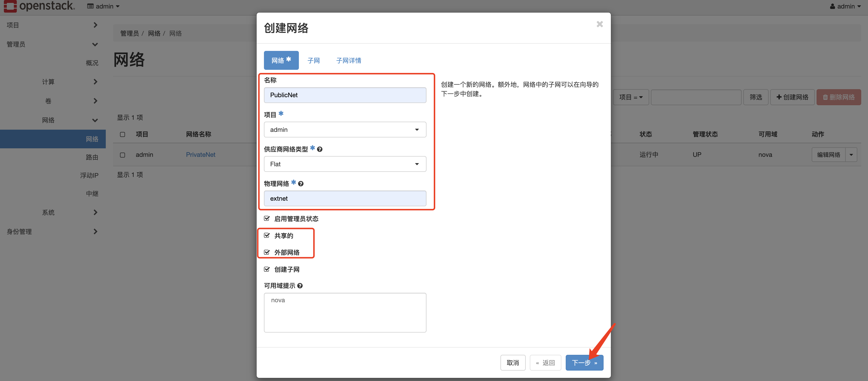This screenshot has width=868, height=381.
Task: Uncheck 启用管理员状态
Action: tap(267, 218)
